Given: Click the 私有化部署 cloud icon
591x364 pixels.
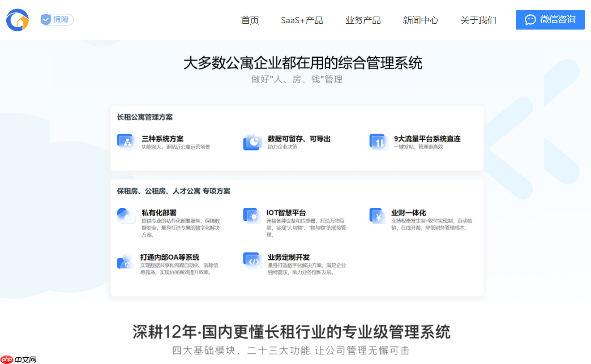Looking at the screenshot, I should pos(126,216).
